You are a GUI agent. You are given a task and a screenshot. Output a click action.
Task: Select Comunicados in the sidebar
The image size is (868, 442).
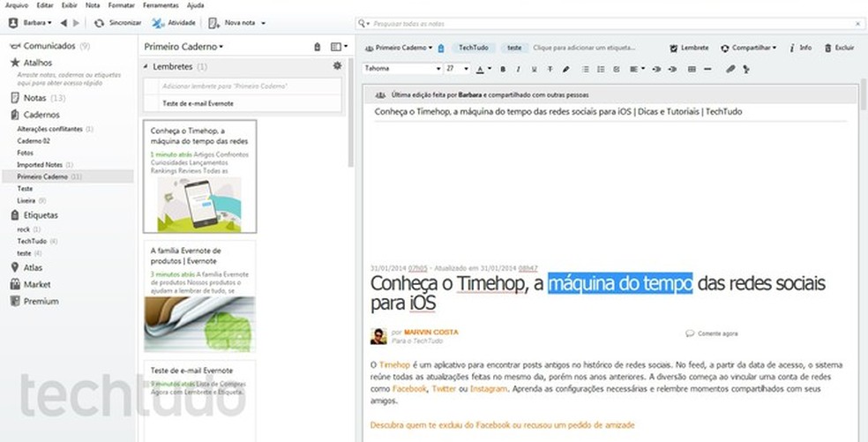click(x=49, y=46)
